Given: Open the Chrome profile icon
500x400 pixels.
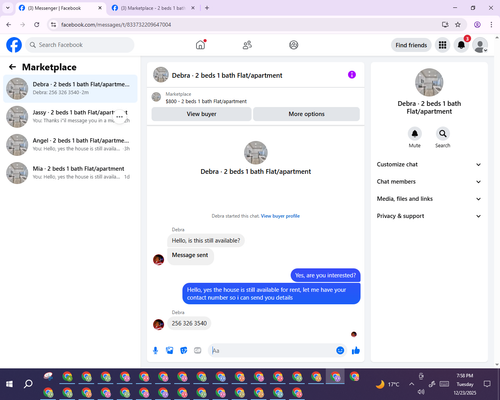Looking at the screenshot, I should pos(477,25).
